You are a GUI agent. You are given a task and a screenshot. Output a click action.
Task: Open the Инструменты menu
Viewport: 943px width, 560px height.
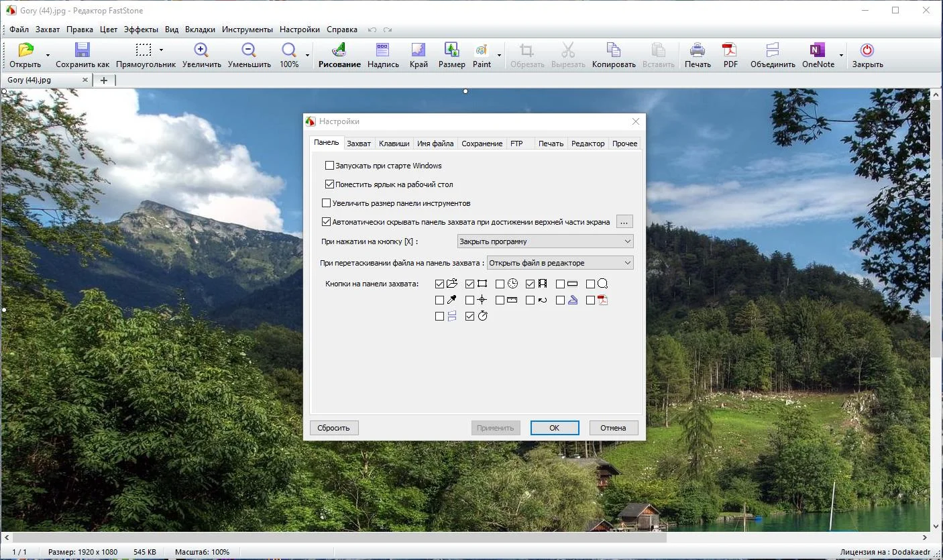pyautogui.click(x=247, y=30)
